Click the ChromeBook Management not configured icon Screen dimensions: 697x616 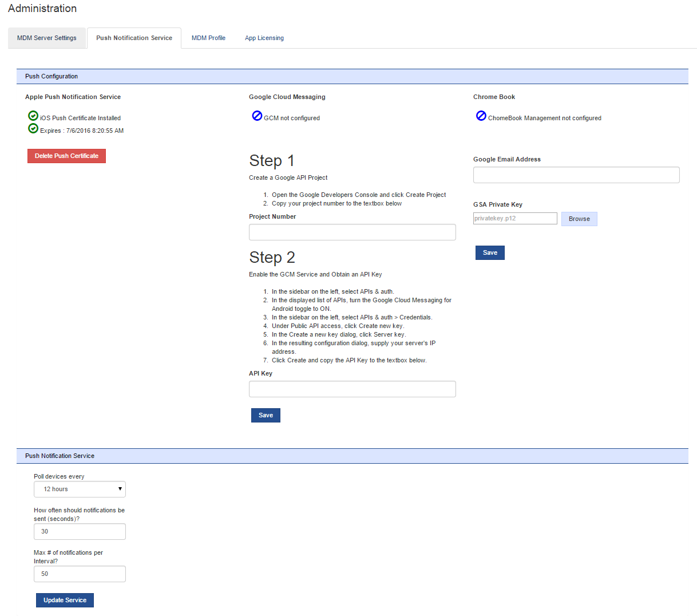coord(481,116)
